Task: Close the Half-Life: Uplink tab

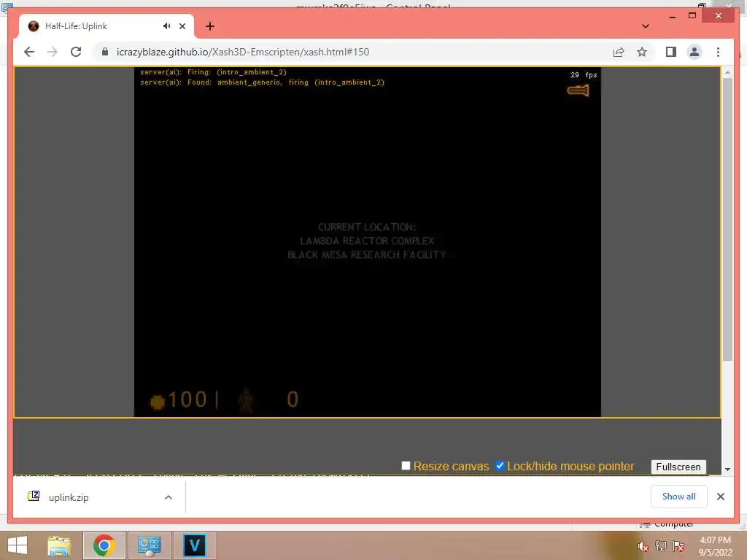Action: [182, 26]
